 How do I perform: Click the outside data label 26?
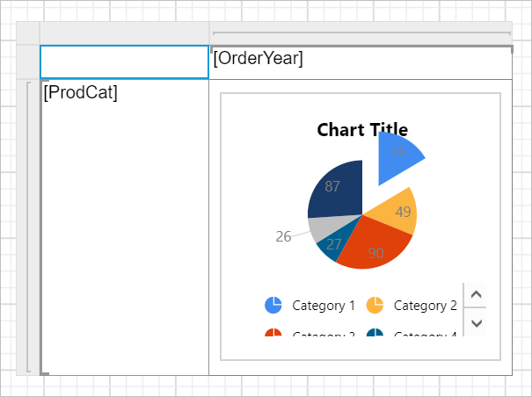click(x=283, y=236)
